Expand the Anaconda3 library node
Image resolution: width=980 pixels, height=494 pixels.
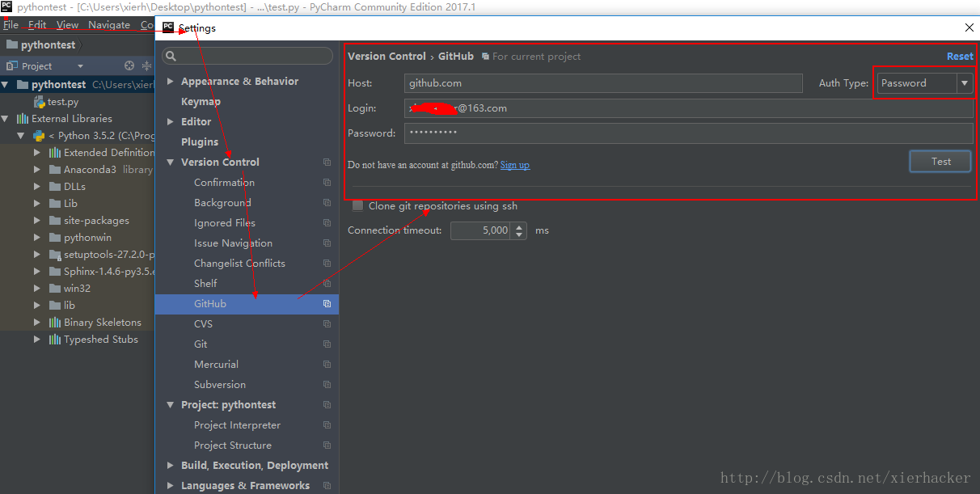pos(37,170)
